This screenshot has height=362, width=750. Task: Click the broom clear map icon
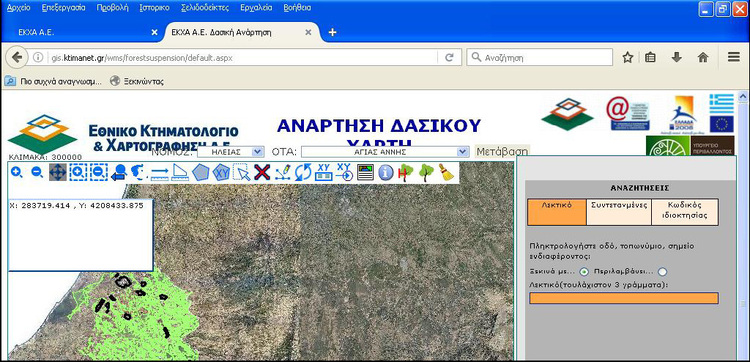pos(447,172)
